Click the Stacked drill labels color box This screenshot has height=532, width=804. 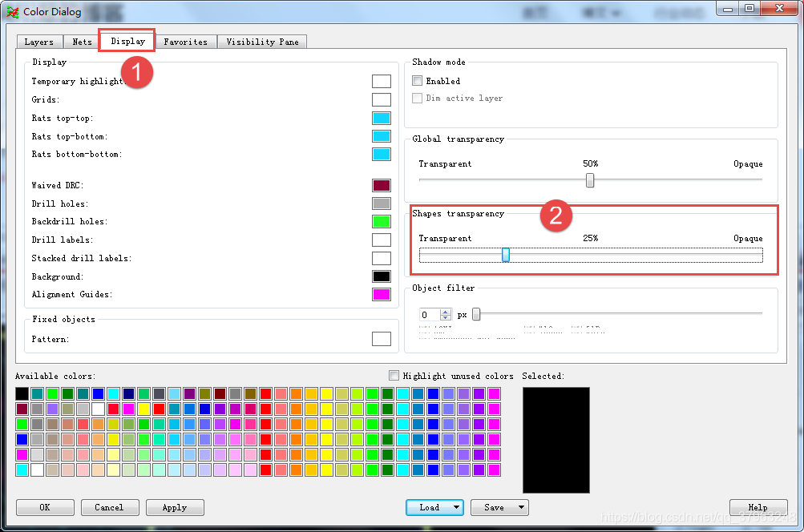tap(381, 258)
